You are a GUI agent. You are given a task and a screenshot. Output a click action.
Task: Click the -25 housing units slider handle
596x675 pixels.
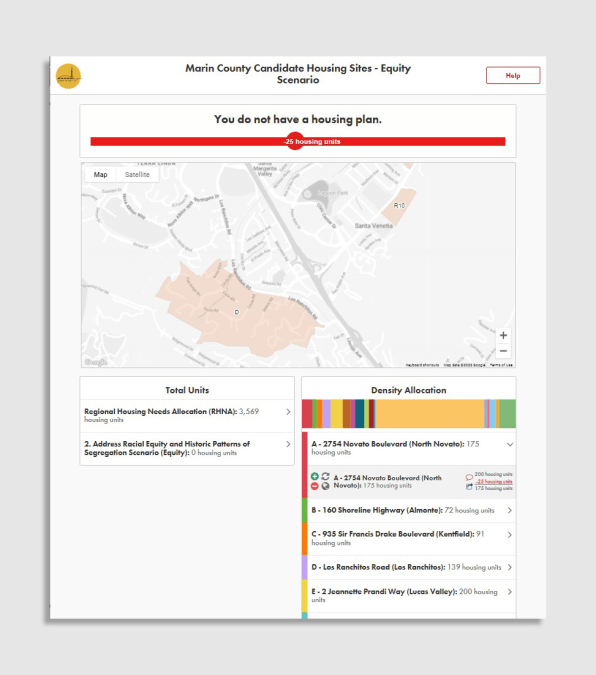tap(295, 141)
